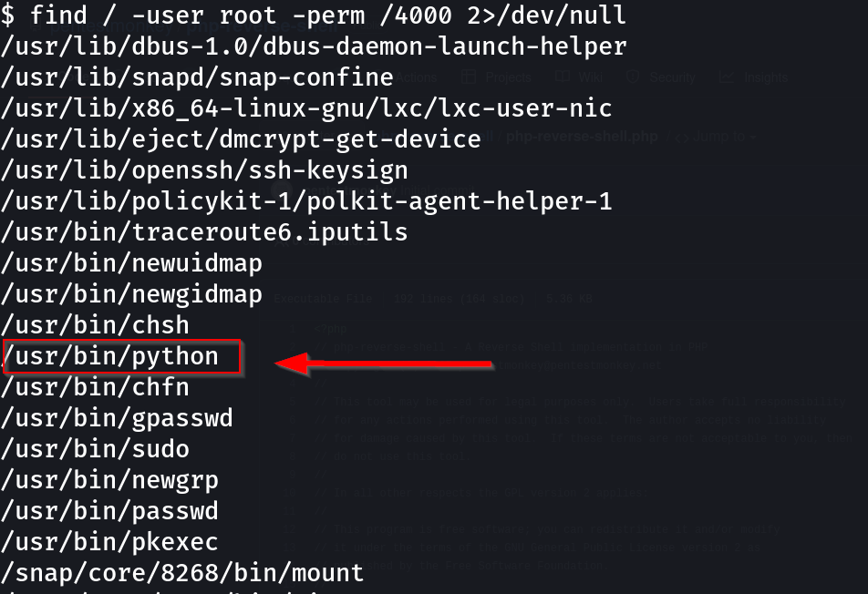The width and height of the screenshot is (868, 594).
Task: Select the /usr/bin/sudo output line
Action: [96, 449]
